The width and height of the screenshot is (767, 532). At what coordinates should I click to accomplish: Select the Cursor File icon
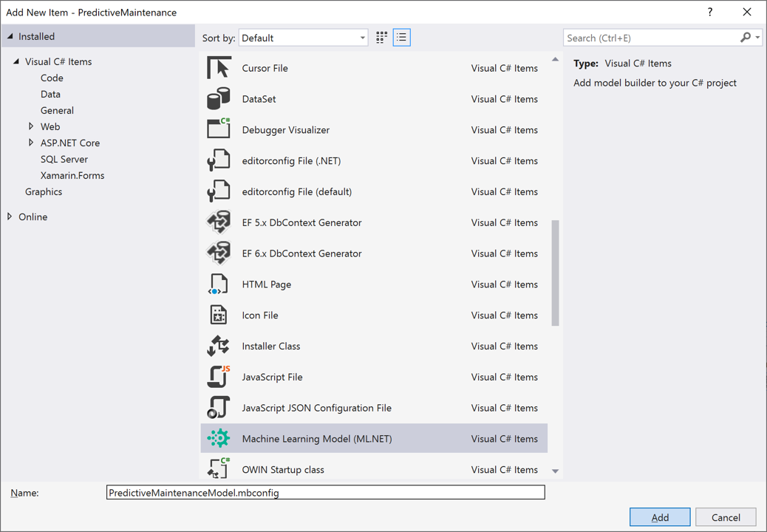tap(219, 68)
